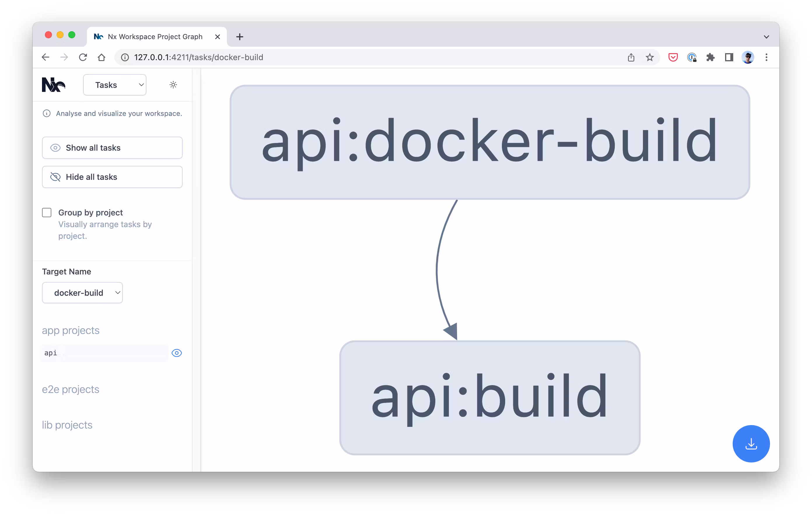Bookmark this page with star icon

coord(650,58)
